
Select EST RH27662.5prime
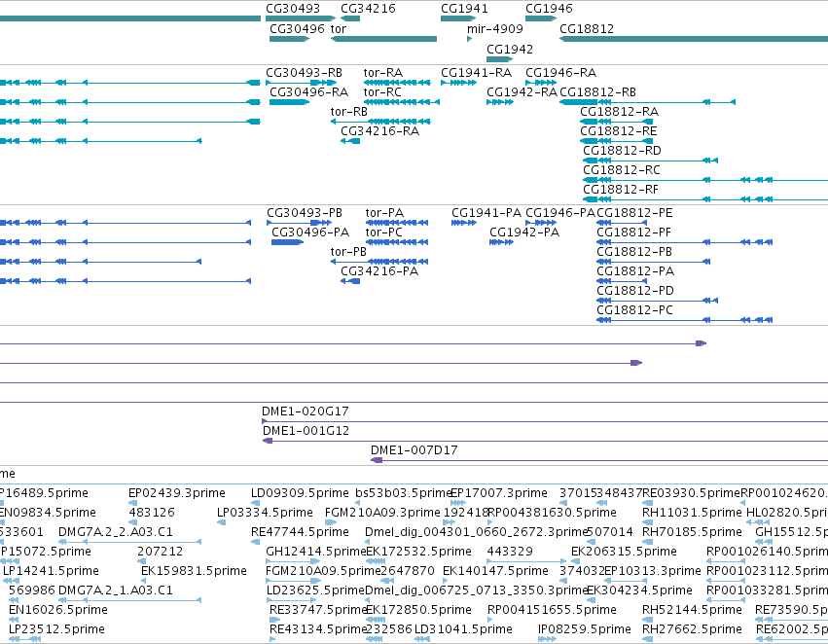click(x=692, y=630)
